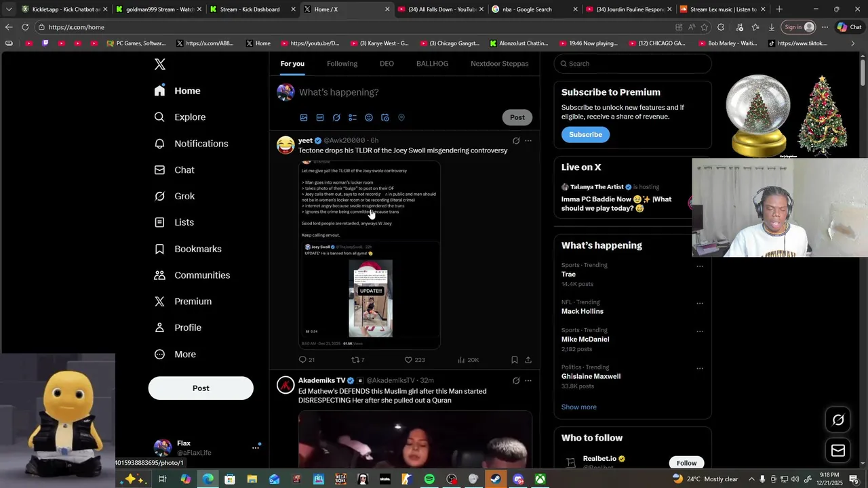Open Microsoft Store from the taskbar
The image size is (868, 488).
(x=230, y=479)
